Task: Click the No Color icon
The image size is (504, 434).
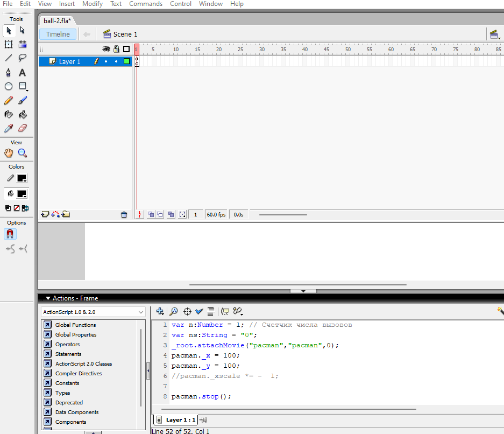Action: [x=17, y=208]
